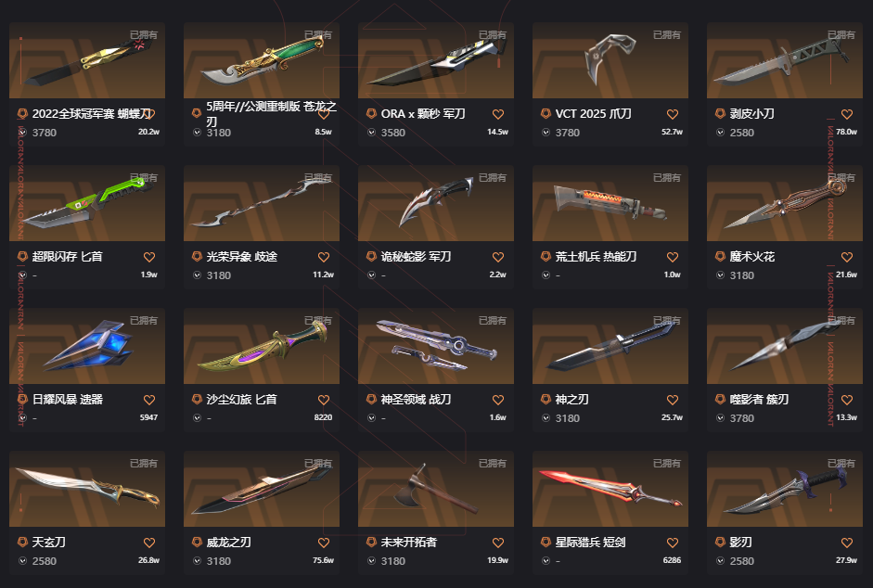The image size is (873, 588).
Task: Click the heart on 日耀风暴 迭器
Action: pos(149,400)
